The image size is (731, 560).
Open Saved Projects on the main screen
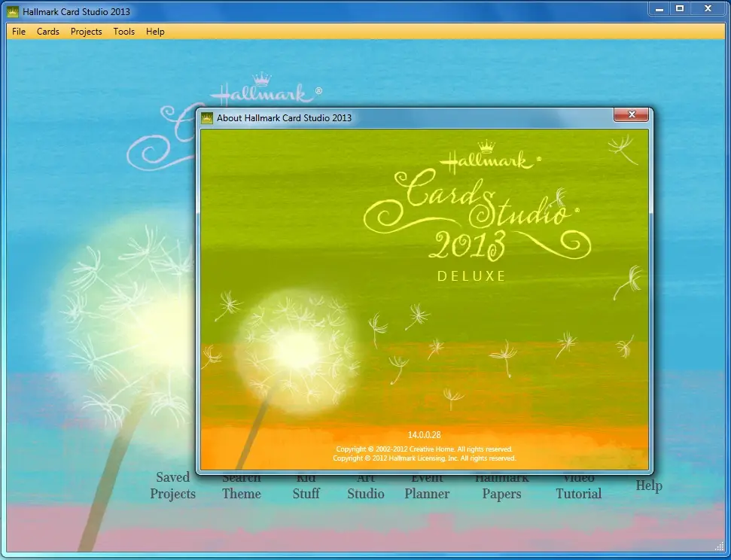coord(173,485)
